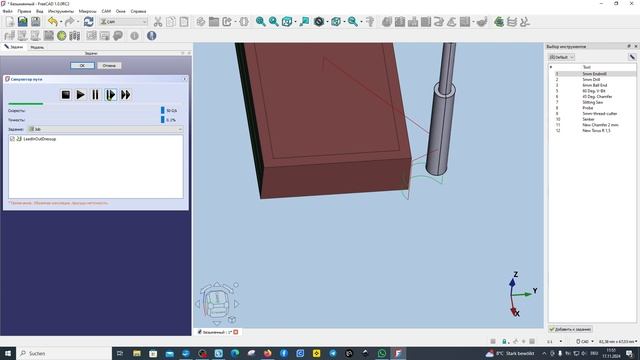This screenshot has height=360, width=640.
Task: Close the path simulator panel
Action: [184, 79]
